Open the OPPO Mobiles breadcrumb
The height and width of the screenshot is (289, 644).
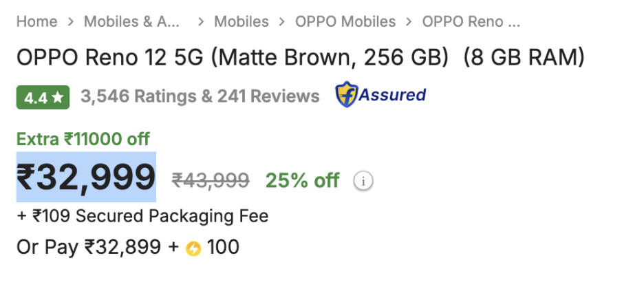point(345,21)
